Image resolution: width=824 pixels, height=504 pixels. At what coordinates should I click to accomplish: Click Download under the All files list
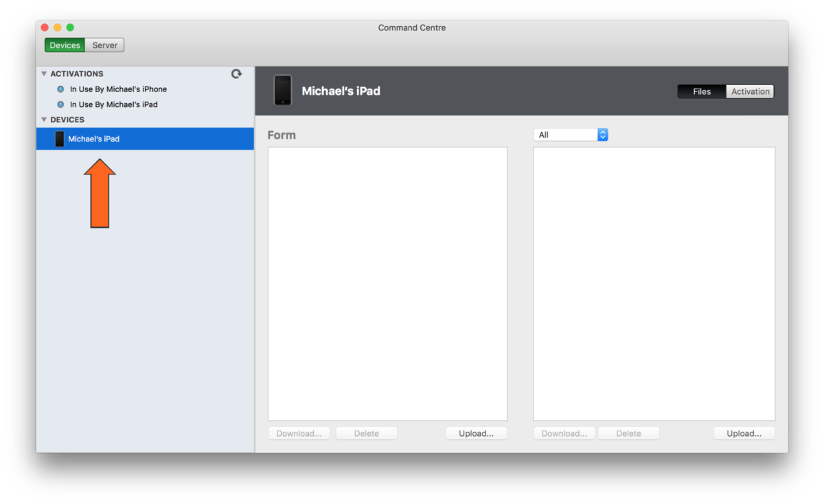coord(564,433)
